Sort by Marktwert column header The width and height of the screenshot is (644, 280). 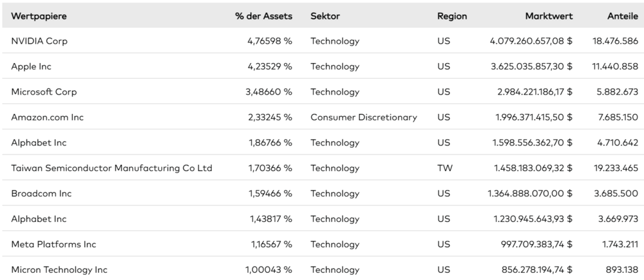tap(549, 16)
